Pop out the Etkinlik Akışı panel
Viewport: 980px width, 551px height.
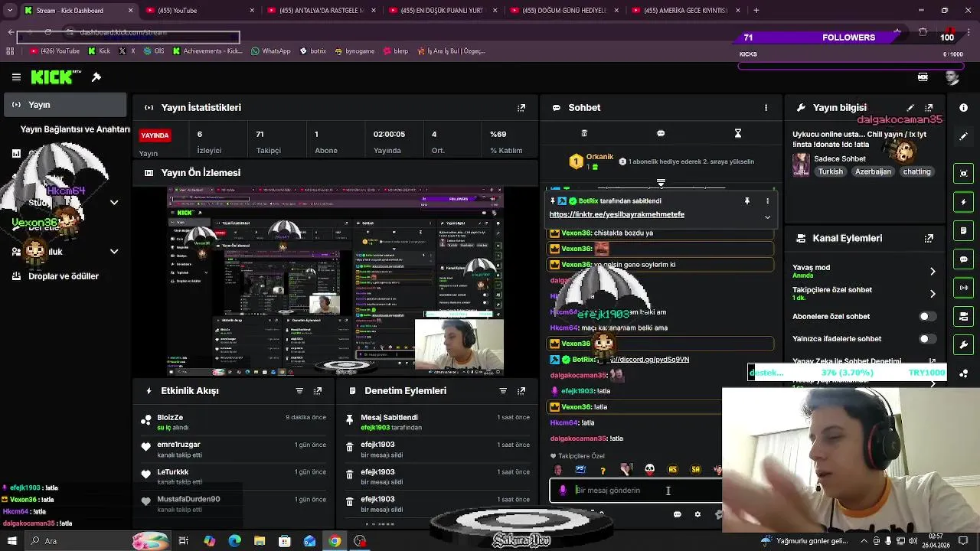[318, 391]
